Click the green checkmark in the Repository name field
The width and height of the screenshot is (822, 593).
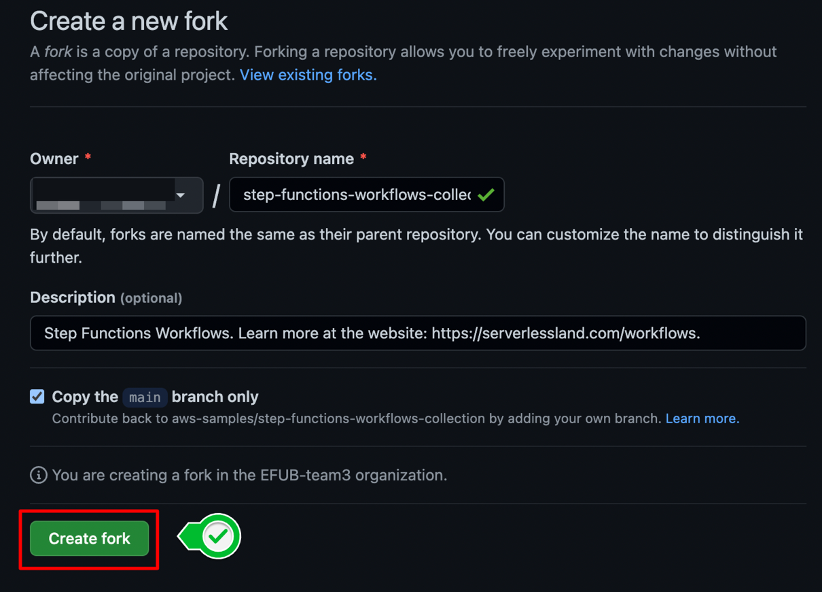tap(486, 195)
